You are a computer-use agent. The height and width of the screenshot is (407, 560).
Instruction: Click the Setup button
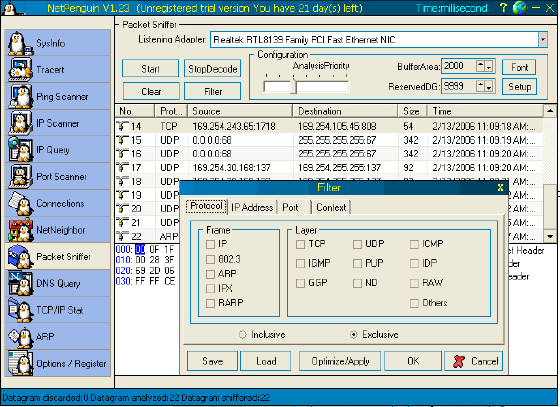pyautogui.click(x=519, y=86)
